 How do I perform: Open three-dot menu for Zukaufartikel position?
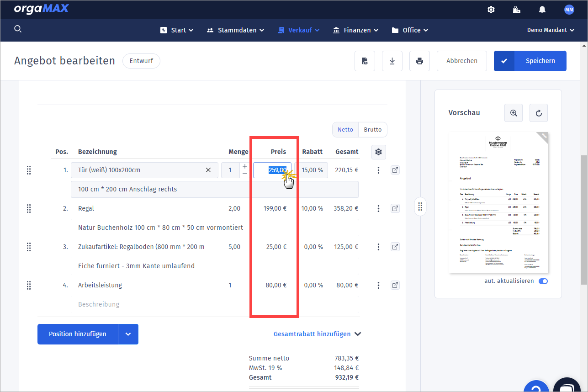coord(378,247)
